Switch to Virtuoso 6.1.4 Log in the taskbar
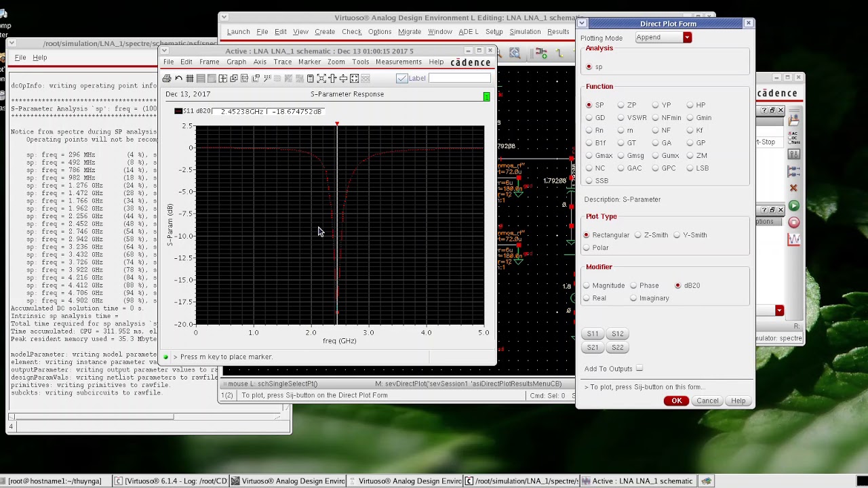Viewport: 868px width, 488px height. coord(170,481)
